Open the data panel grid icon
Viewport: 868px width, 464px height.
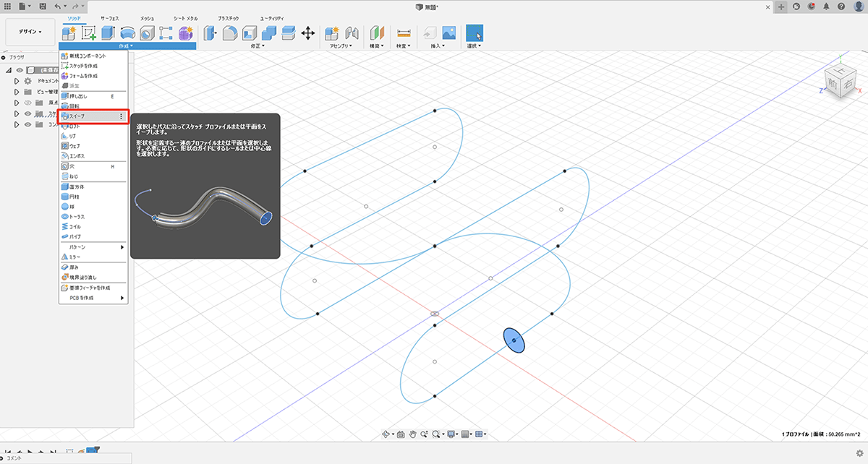[7, 6]
